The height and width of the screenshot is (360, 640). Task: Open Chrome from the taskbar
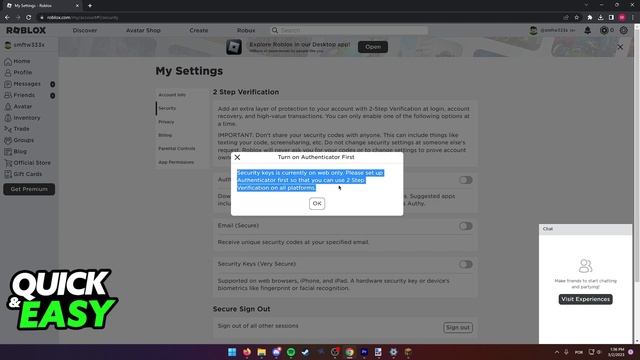tap(349, 352)
